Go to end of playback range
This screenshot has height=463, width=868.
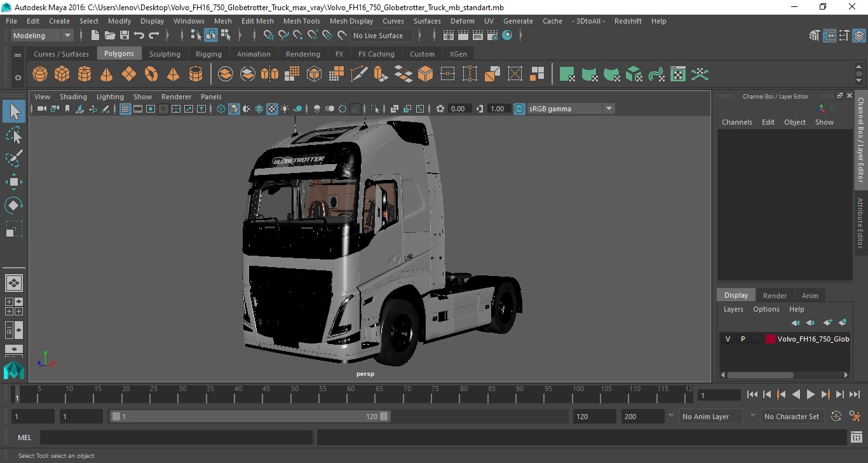pos(854,394)
